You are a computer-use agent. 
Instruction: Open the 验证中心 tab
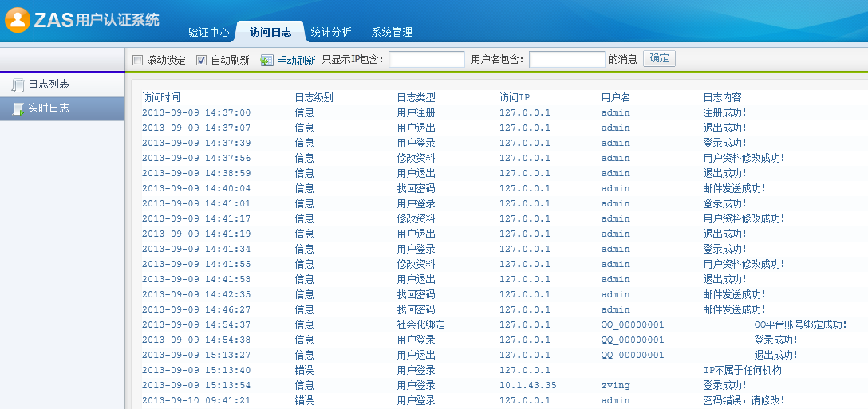click(209, 33)
